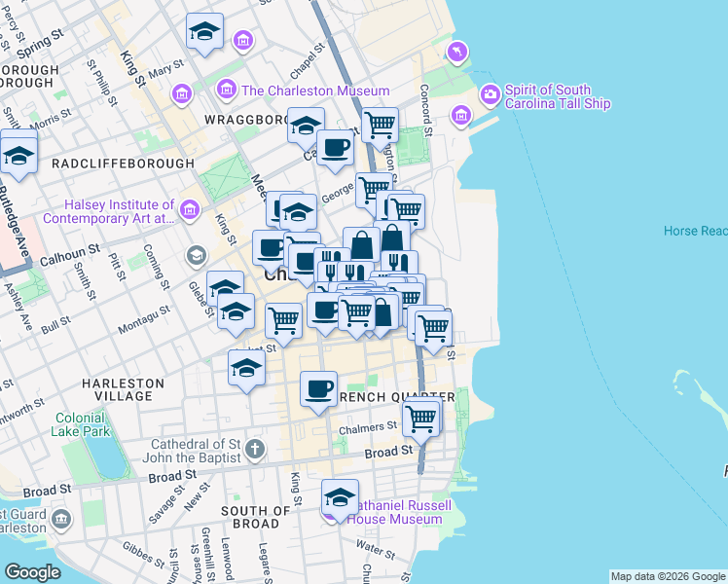Select the 'George St' street label
The width and height of the screenshot is (728, 584).
(x=338, y=194)
